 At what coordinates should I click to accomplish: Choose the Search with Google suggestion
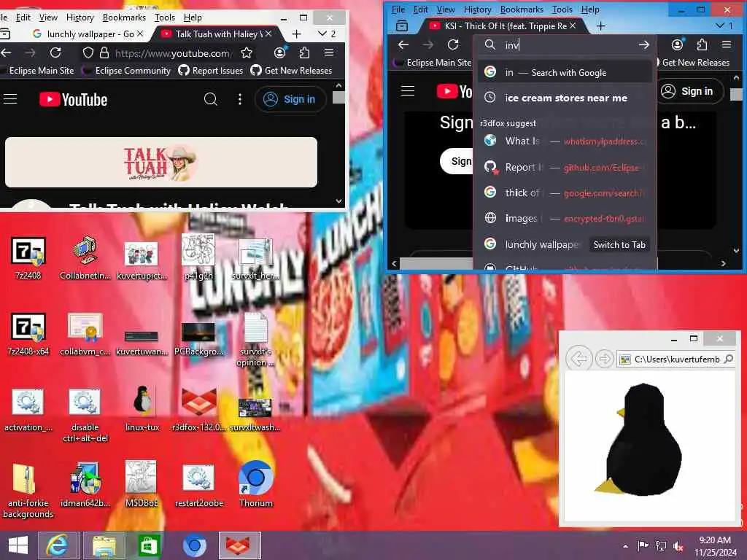coord(565,72)
